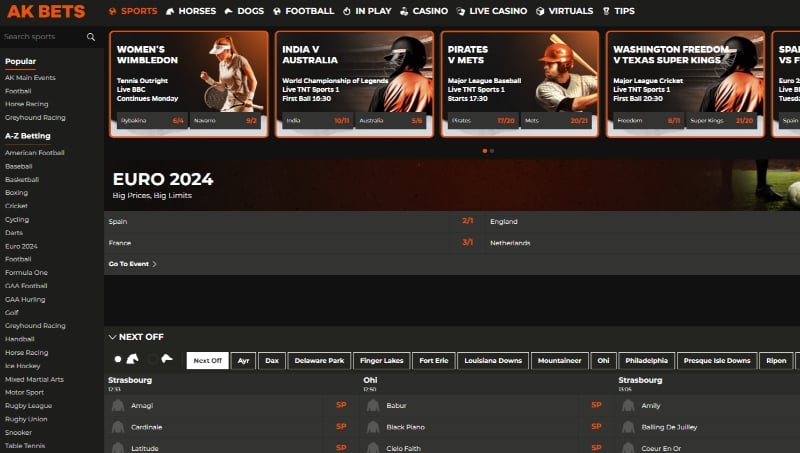Click the second carousel page dot

[492, 151]
